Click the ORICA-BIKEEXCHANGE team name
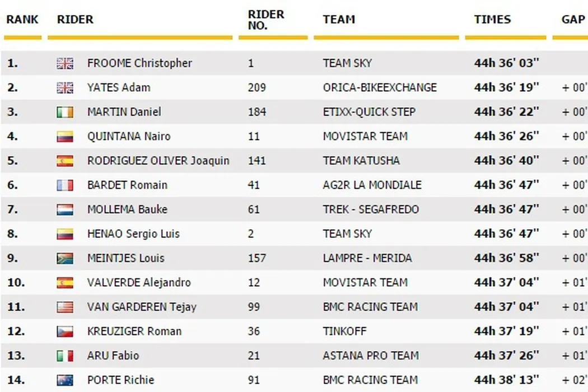The height and width of the screenshot is (392, 588). point(380,87)
